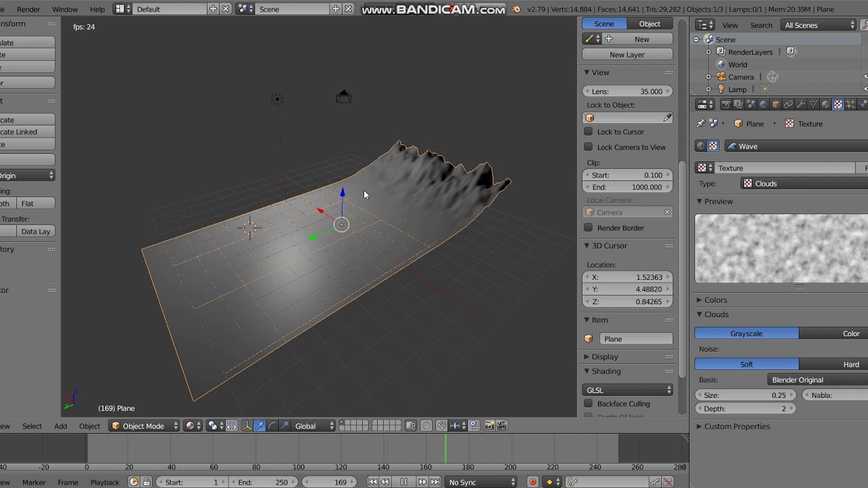
Task: Open the Object properties tab cube icon
Action: 776,104
